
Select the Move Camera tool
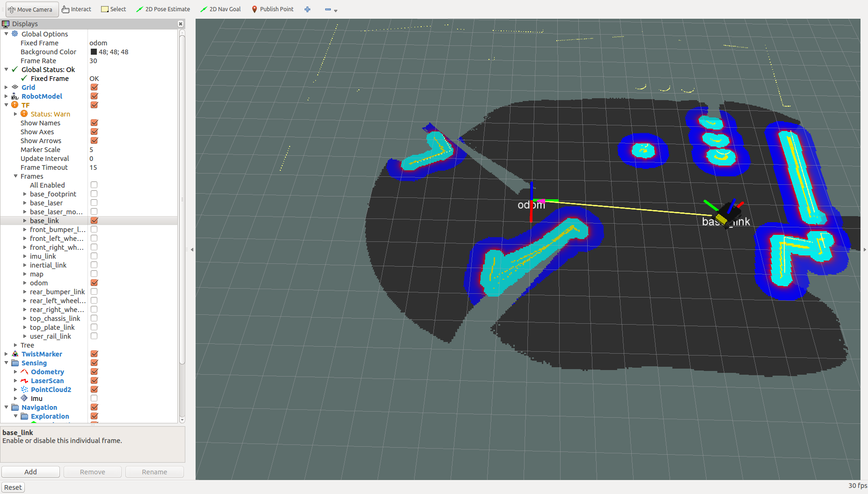pos(31,9)
